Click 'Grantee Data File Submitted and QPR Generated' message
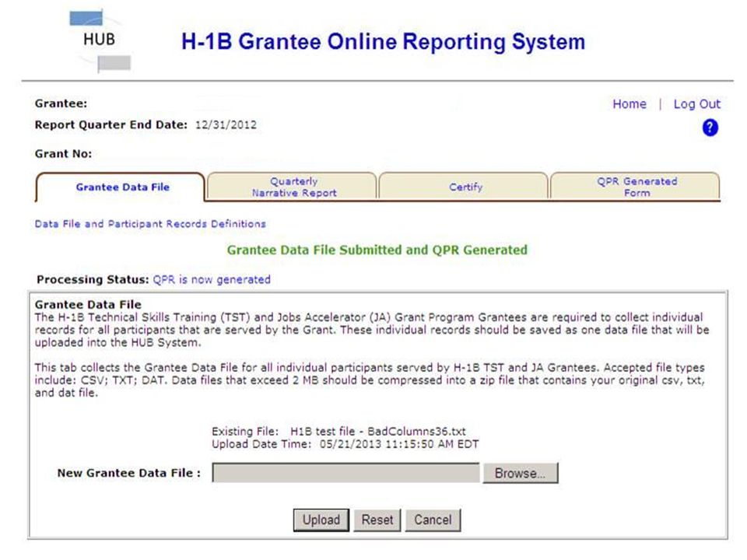Image resolution: width=747 pixels, height=560 pixels. pyautogui.click(x=377, y=250)
